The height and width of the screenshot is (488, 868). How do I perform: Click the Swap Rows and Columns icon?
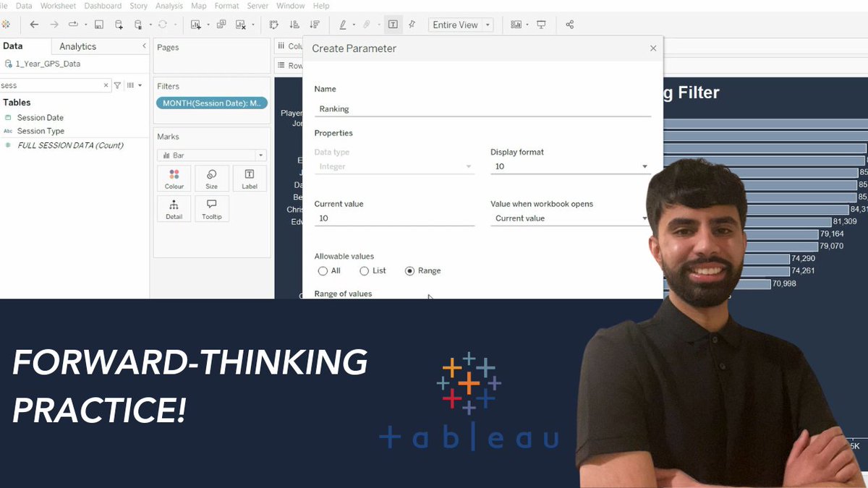(274, 25)
